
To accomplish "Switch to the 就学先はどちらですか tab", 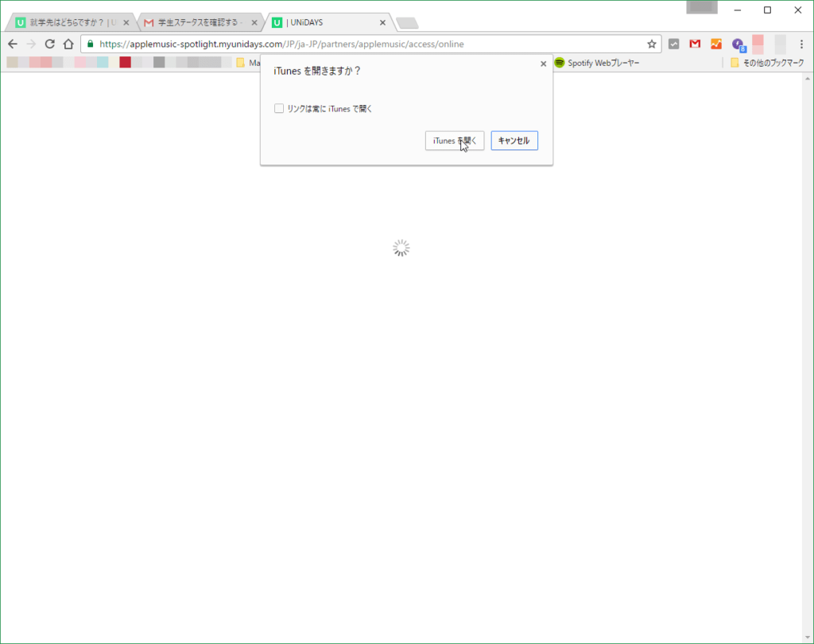I will 69,22.
